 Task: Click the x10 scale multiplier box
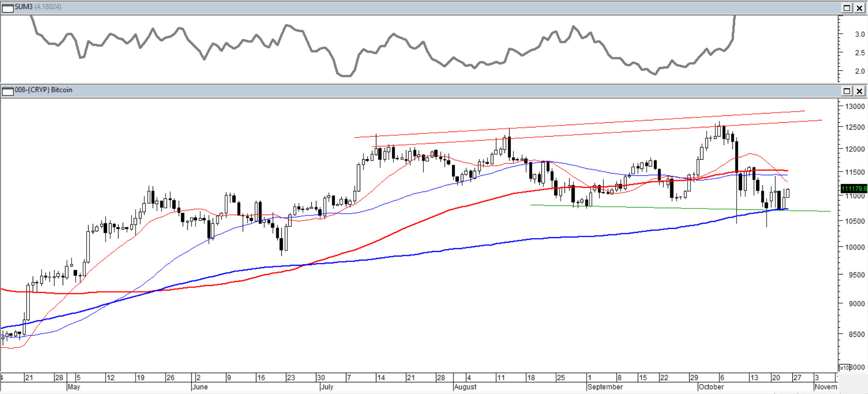(844, 368)
